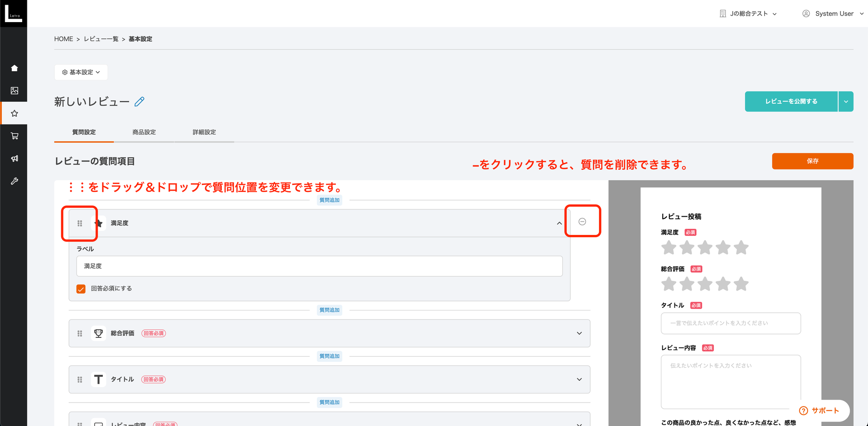Click the home icon in sidebar

[14, 68]
